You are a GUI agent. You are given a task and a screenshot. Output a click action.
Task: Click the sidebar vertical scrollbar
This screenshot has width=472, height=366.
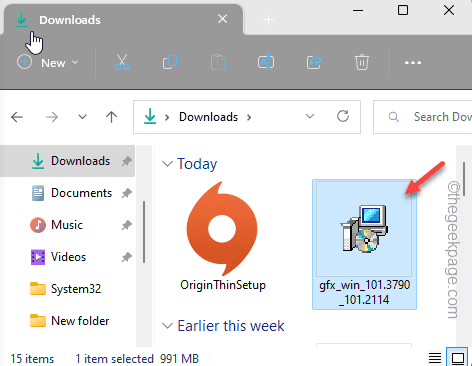click(x=144, y=232)
